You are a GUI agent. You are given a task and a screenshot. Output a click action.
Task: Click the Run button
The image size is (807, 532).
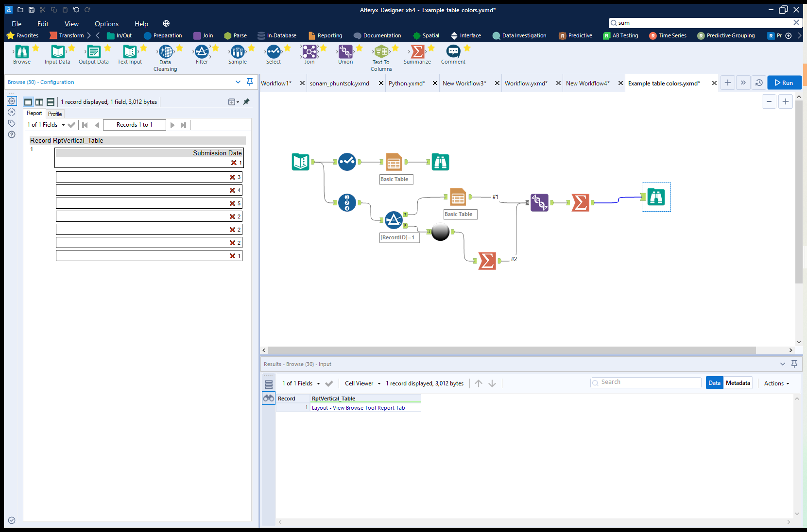(784, 83)
